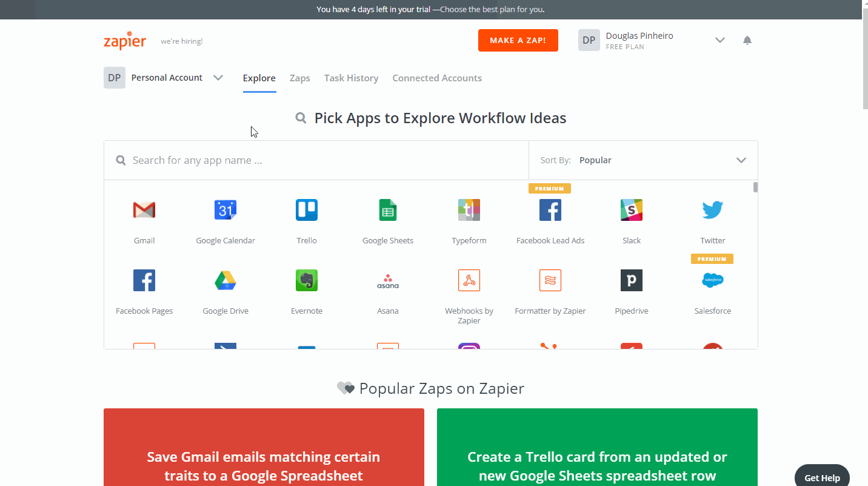Image resolution: width=868 pixels, height=486 pixels.
Task: Click Choose the best plan for you link
Action: point(492,10)
